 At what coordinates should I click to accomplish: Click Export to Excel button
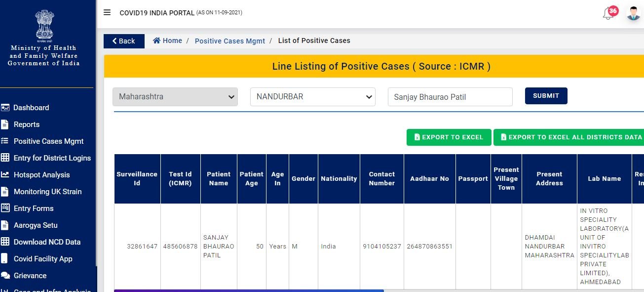coord(449,137)
